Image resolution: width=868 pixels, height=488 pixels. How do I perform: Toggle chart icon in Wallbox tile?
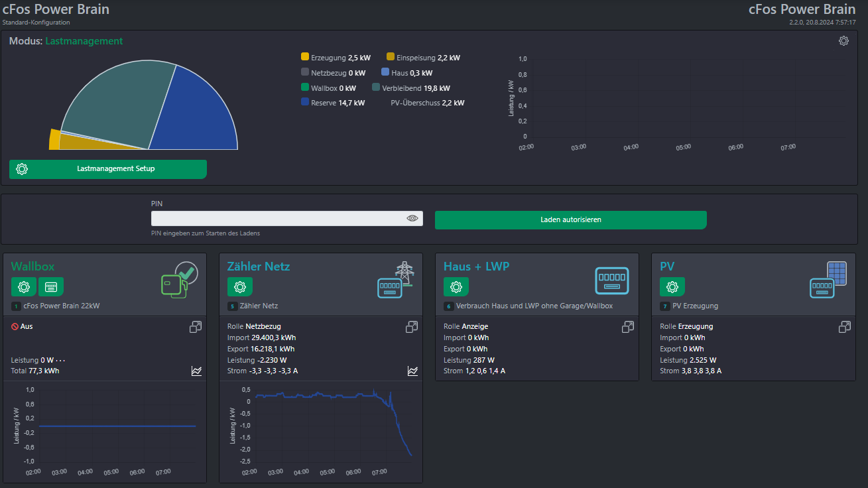coord(196,371)
